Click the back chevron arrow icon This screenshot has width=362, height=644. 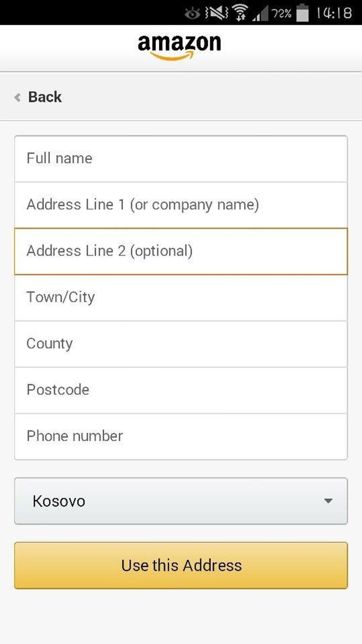(17, 97)
